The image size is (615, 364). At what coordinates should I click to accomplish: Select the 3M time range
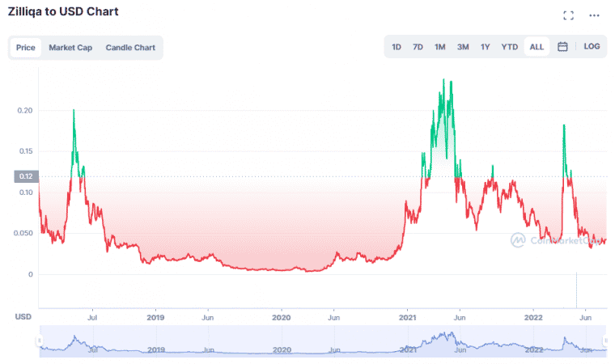(x=462, y=47)
